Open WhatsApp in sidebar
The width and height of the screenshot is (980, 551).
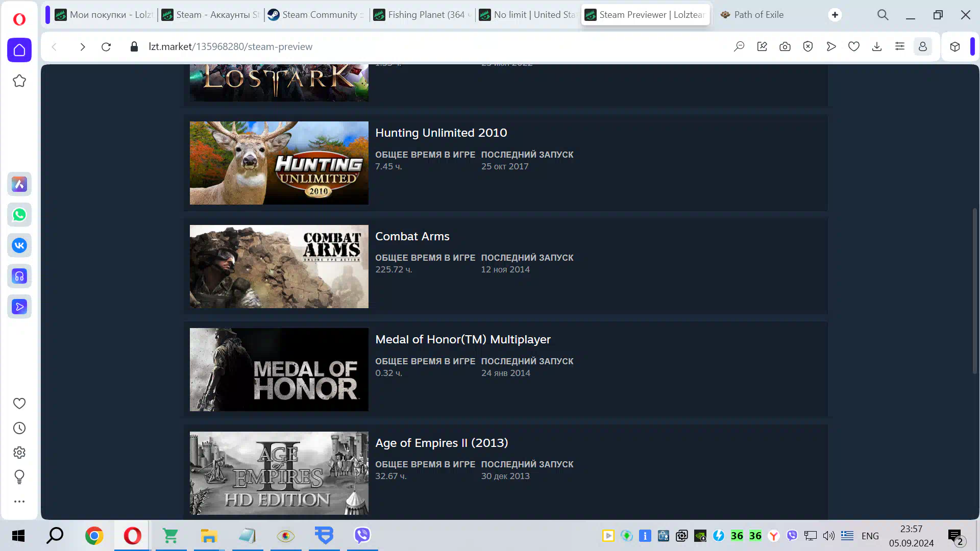[x=19, y=215]
